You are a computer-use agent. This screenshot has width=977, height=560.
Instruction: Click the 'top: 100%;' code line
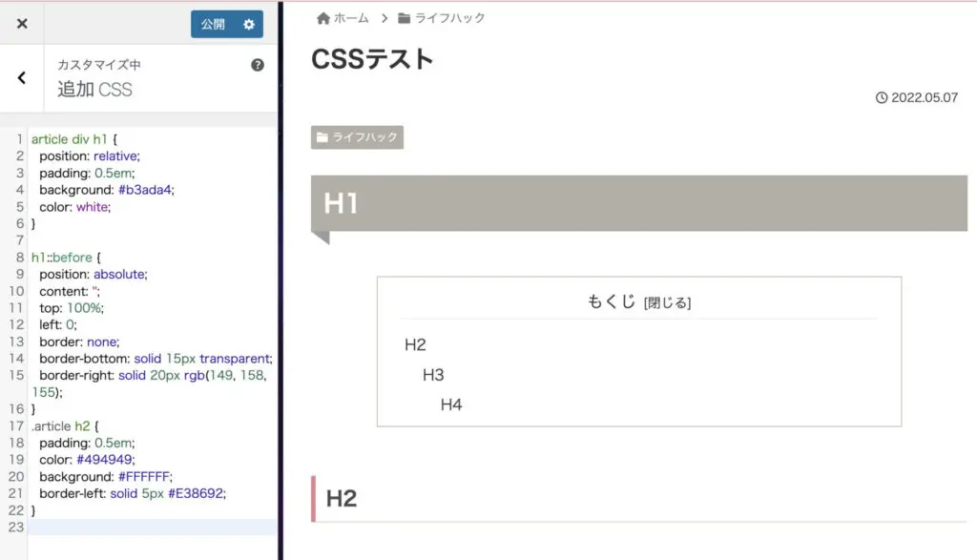(72, 308)
